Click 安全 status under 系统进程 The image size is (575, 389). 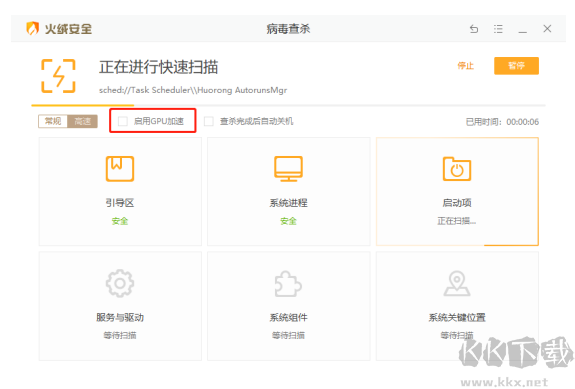pos(288,221)
